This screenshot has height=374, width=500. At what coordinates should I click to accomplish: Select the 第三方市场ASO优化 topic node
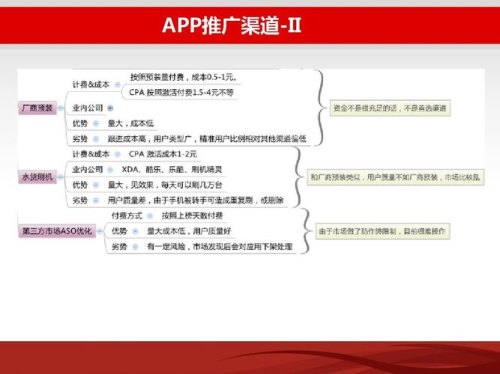coord(57,231)
